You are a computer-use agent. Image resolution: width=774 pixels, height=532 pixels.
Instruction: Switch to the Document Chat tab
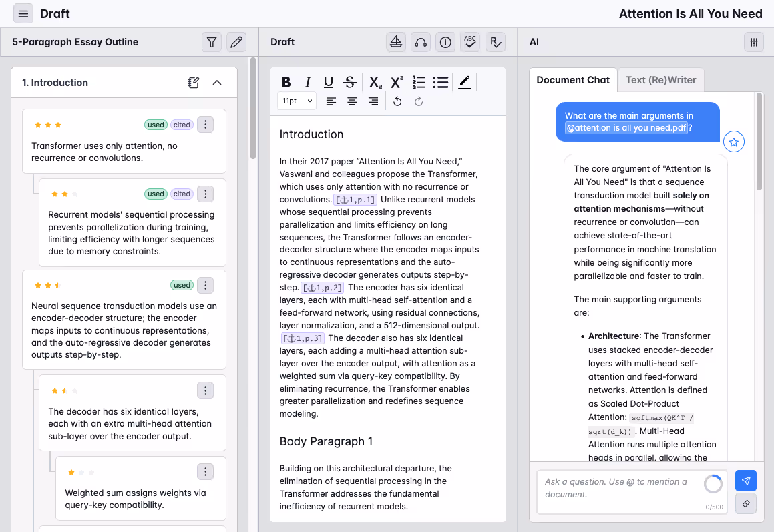click(573, 80)
